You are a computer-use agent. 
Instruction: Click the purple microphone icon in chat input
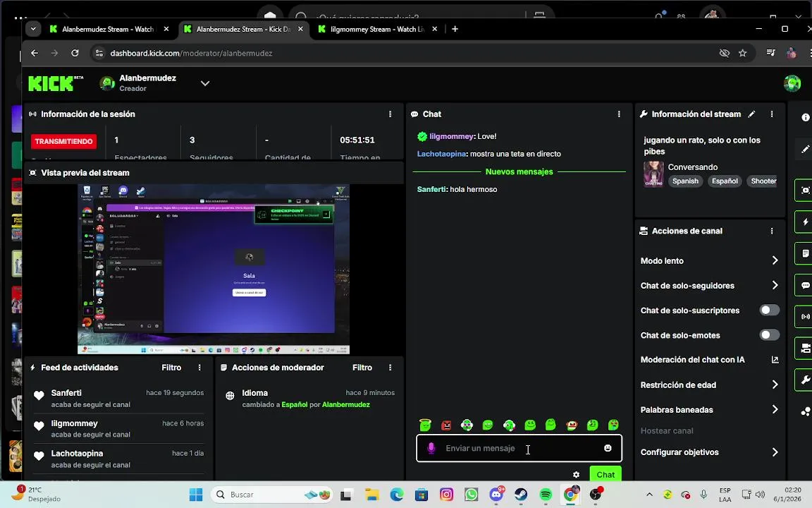431,448
